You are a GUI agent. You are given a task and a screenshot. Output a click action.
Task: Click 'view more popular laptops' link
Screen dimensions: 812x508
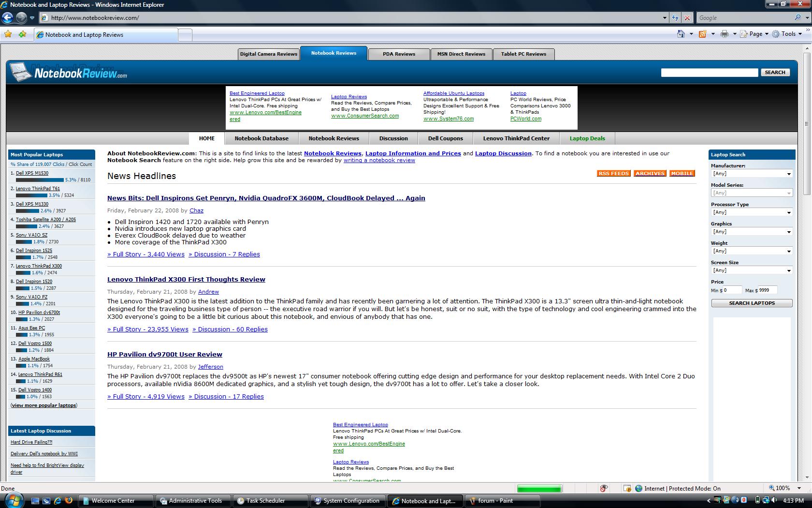pos(44,405)
